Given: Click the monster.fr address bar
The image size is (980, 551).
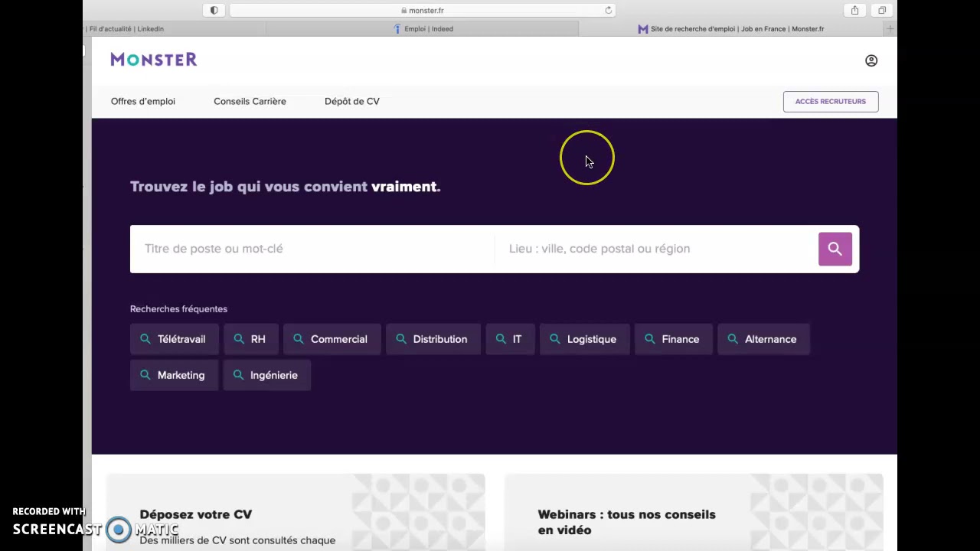Looking at the screenshot, I should pos(423,10).
